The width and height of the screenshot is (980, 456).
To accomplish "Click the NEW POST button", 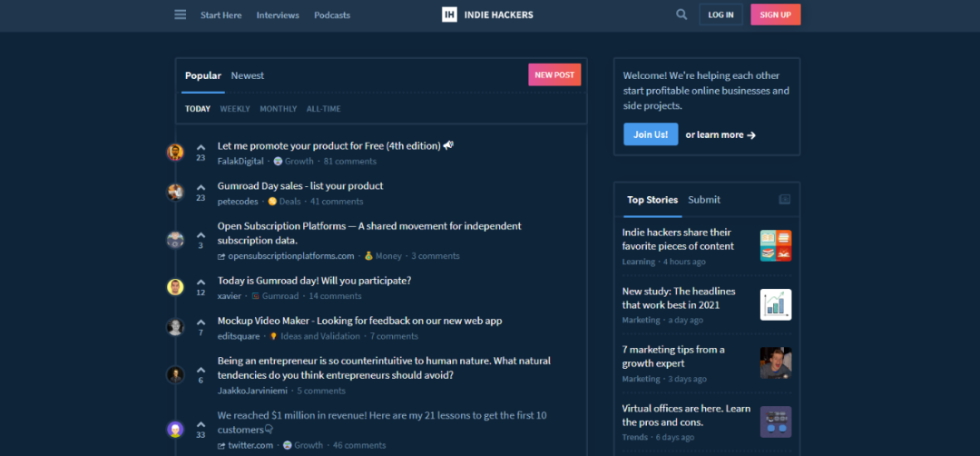I will (x=554, y=74).
